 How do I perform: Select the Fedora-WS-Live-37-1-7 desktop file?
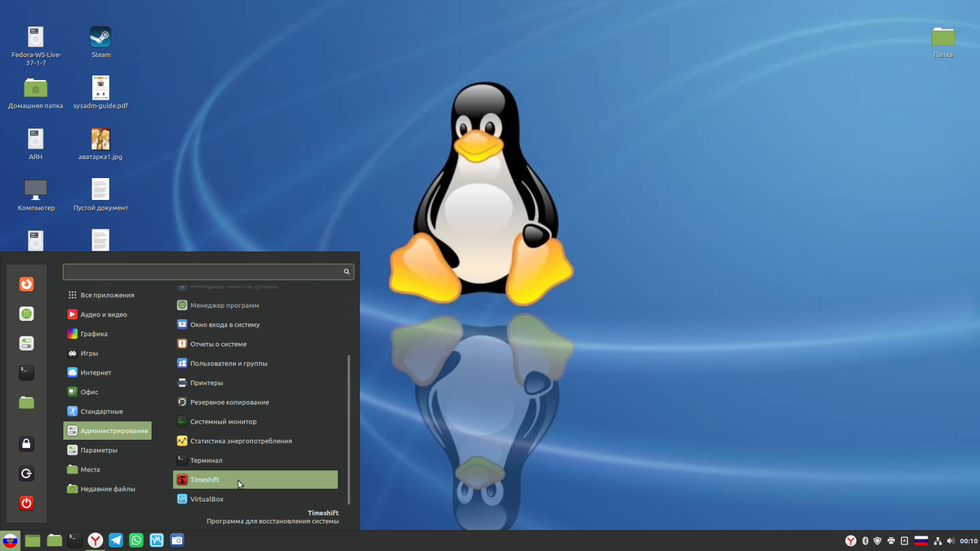point(36,46)
